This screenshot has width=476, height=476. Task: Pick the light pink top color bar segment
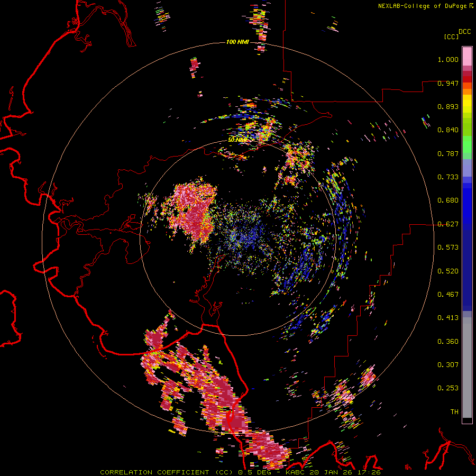click(467, 56)
